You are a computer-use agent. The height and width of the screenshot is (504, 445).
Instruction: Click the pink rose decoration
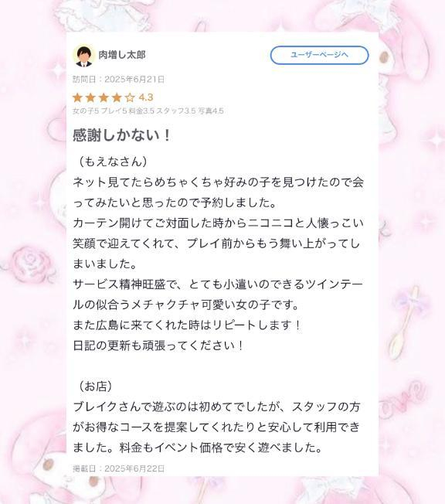(30, 260)
